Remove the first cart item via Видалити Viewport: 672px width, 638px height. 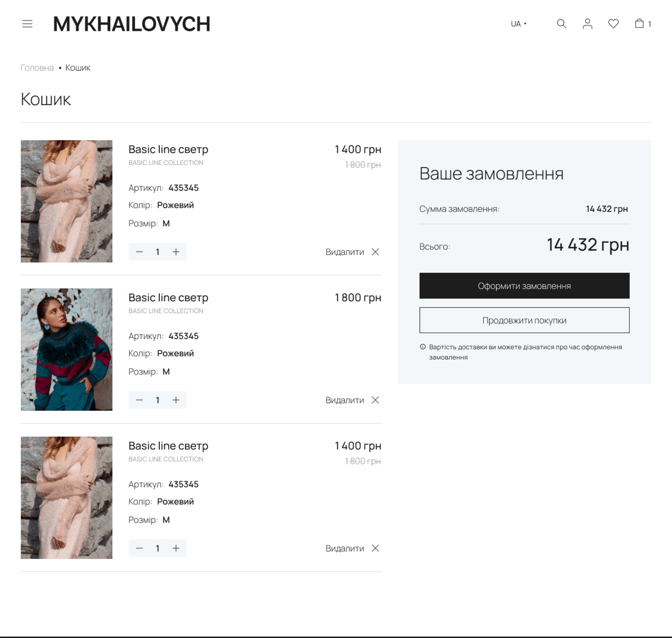(353, 252)
